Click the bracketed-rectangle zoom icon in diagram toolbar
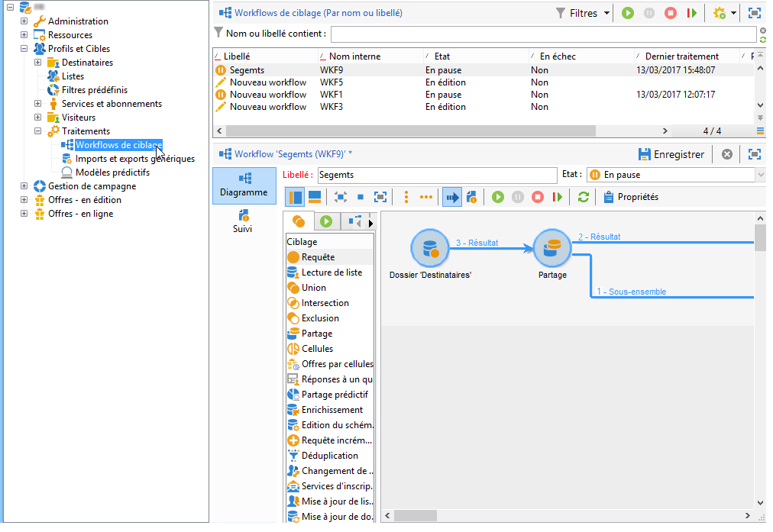 380,197
